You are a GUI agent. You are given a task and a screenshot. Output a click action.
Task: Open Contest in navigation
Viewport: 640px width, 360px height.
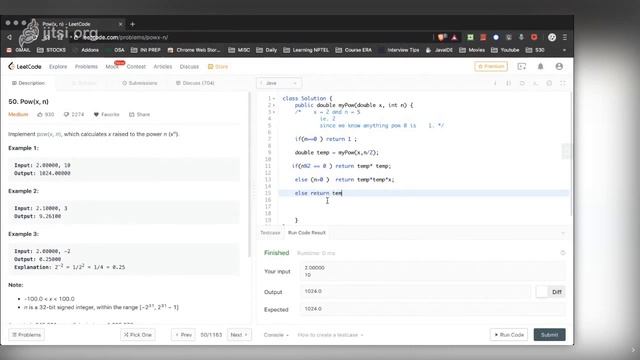pyautogui.click(x=136, y=67)
